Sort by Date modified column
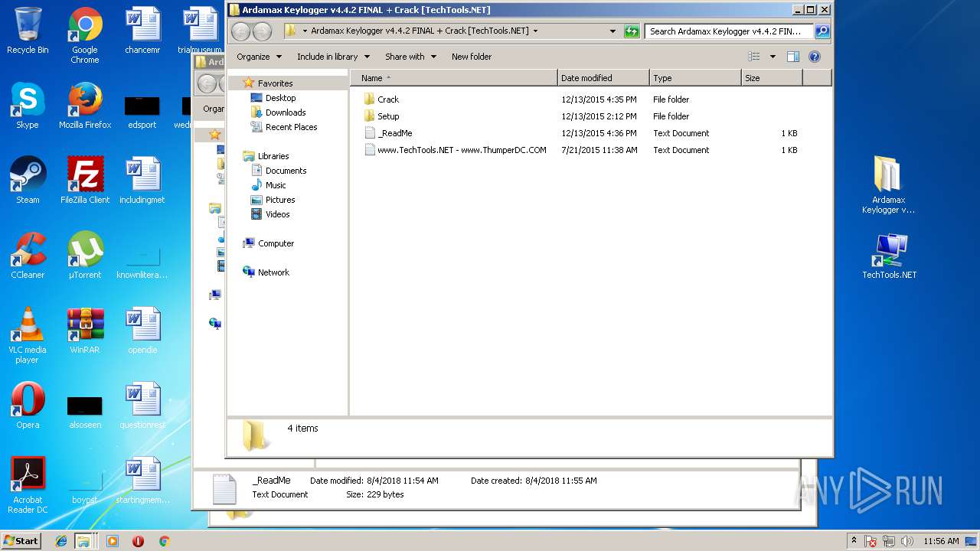Screen dimensions: 980x551 click(x=603, y=78)
